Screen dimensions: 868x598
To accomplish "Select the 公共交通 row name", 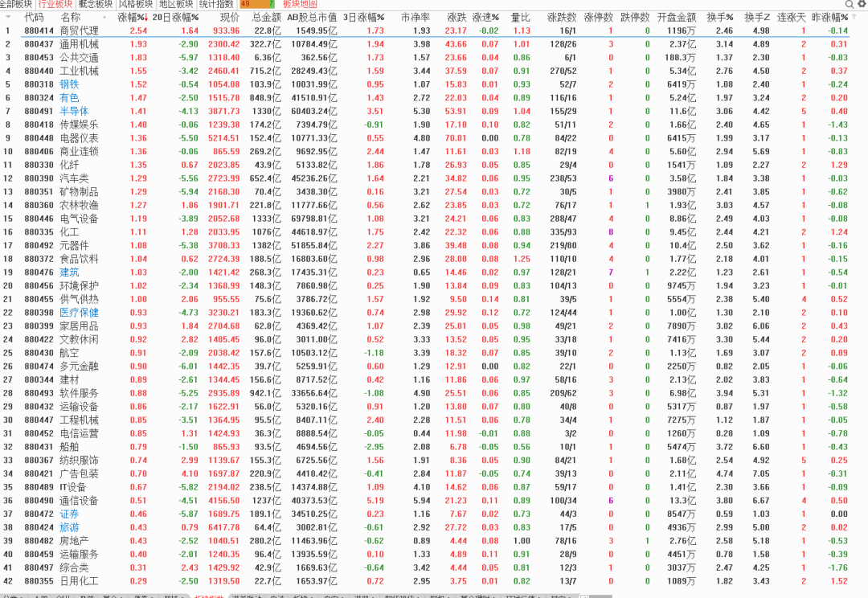I will [79, 58].
